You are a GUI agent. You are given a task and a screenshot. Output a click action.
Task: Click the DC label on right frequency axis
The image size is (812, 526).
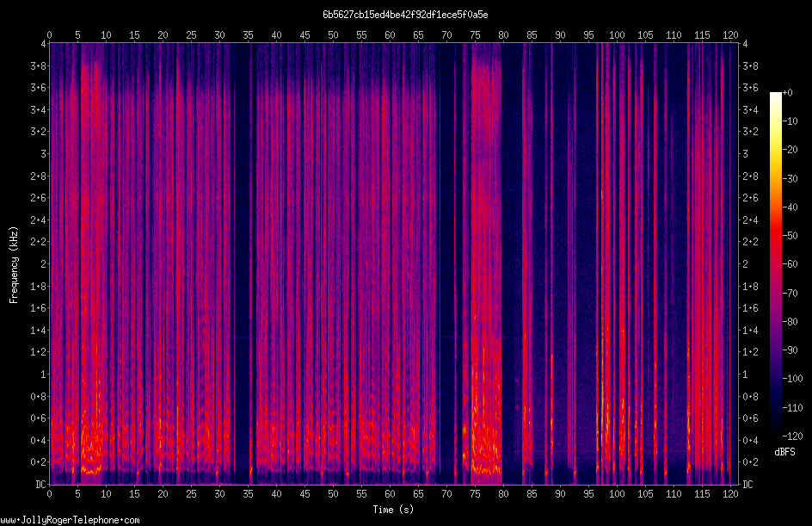(x=747, y=485)
